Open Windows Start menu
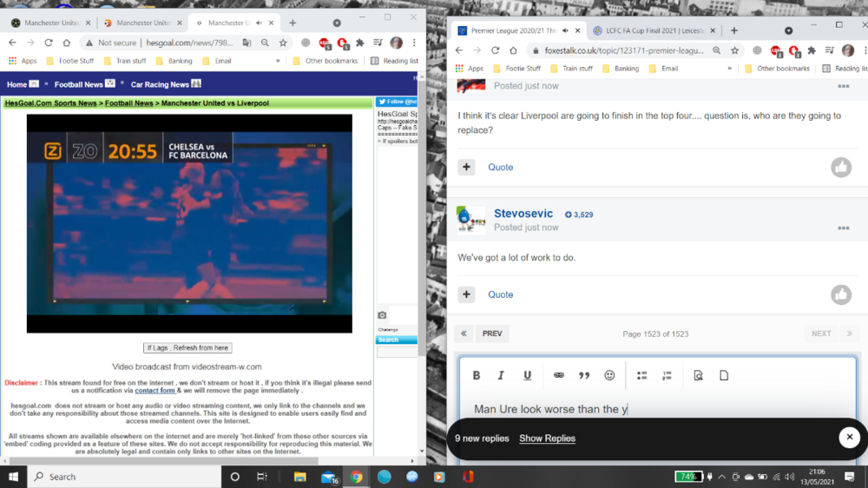868x488 pixels. pos(13,477)
